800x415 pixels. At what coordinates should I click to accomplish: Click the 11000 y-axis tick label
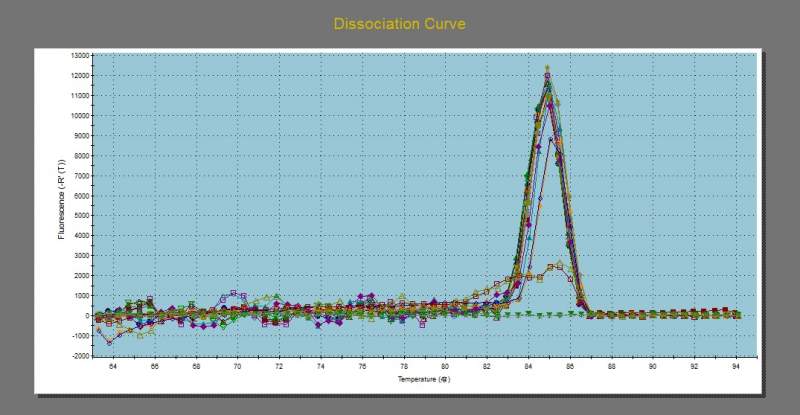click(81, 95)
